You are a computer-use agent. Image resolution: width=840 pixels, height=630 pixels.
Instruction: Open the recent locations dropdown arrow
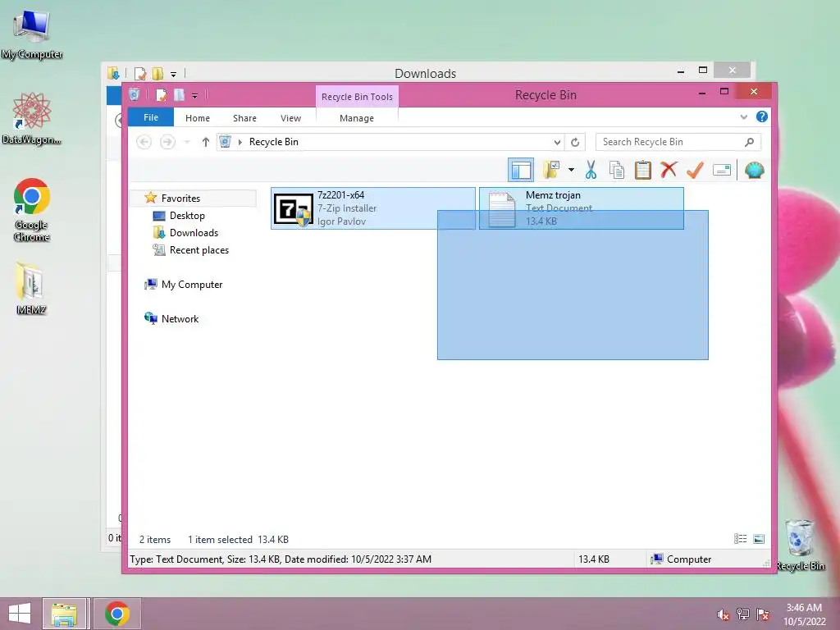point(187,142)
